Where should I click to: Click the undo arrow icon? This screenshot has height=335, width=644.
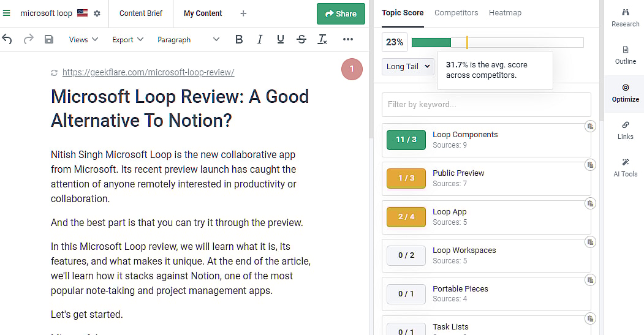(7, 39)
